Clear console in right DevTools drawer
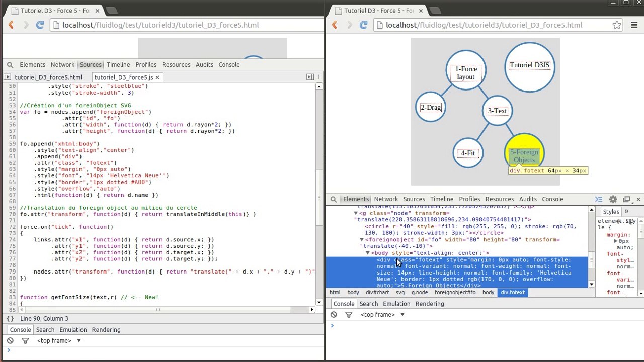The image size is (644, 362). pyautogui.click(x=334, y=315)
